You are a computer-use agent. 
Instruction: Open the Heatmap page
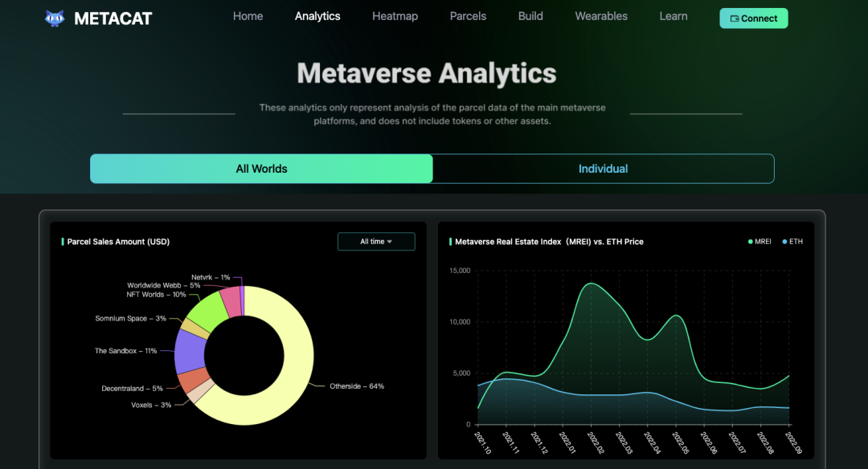pyautogui.click(x=395, y=17)
